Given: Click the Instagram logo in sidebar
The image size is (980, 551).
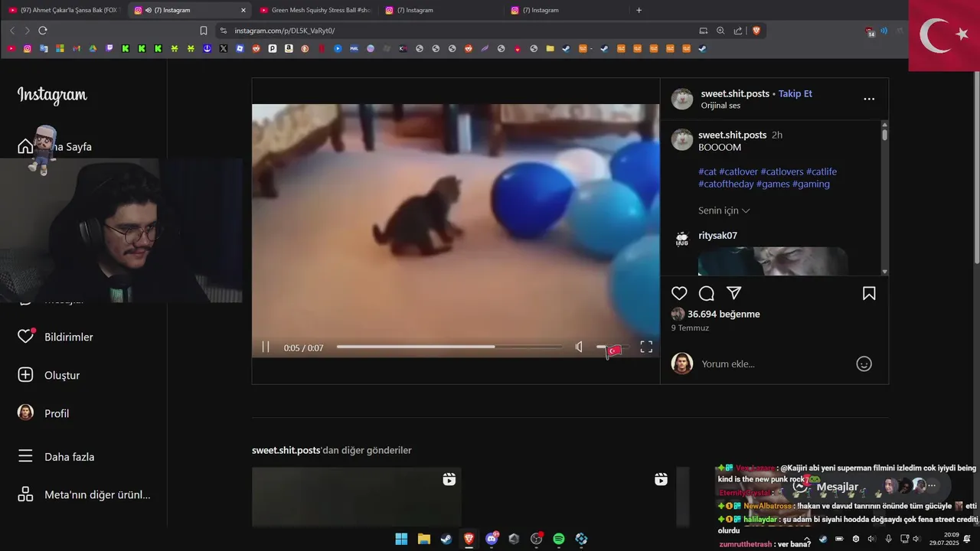Looking at the screenshot, I should coord(52,95).
